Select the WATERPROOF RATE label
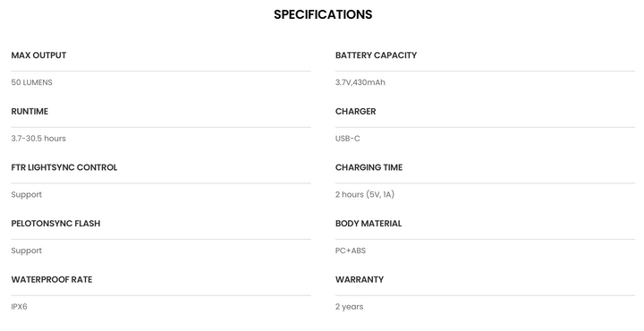This screenshot has height=331, width=644. pyautogui.click(x=52, y=280)
